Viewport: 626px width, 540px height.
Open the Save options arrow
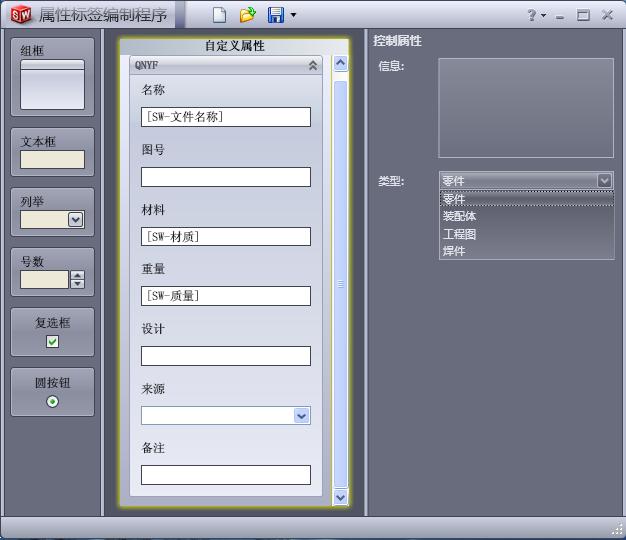[293, 15]
